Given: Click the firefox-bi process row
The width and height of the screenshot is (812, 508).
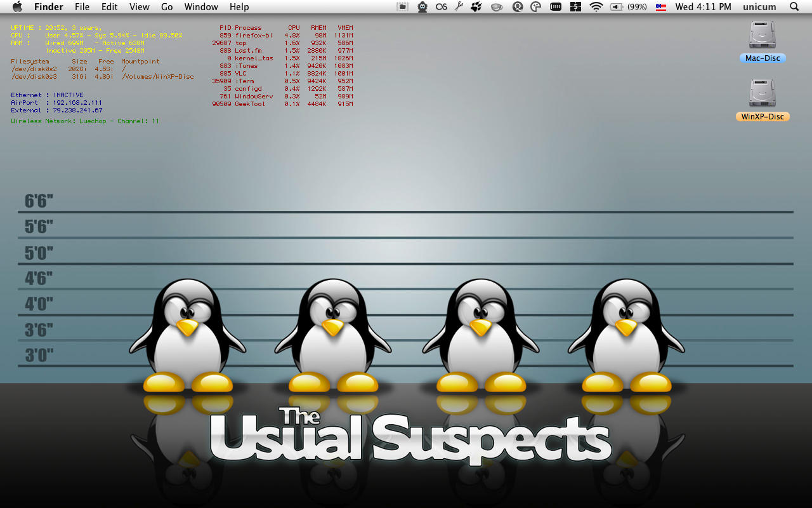Looking at the screenshot, I should [x=286, y=36].
